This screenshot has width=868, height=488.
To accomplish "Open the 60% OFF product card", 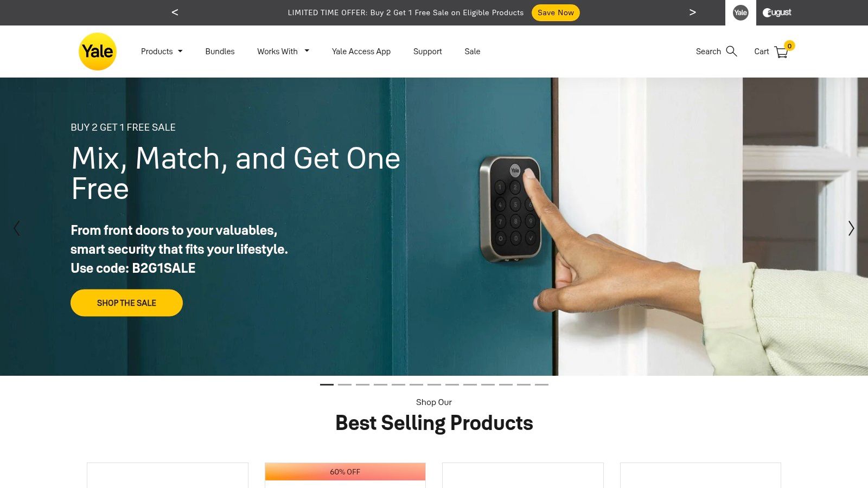I will point(345,475).
